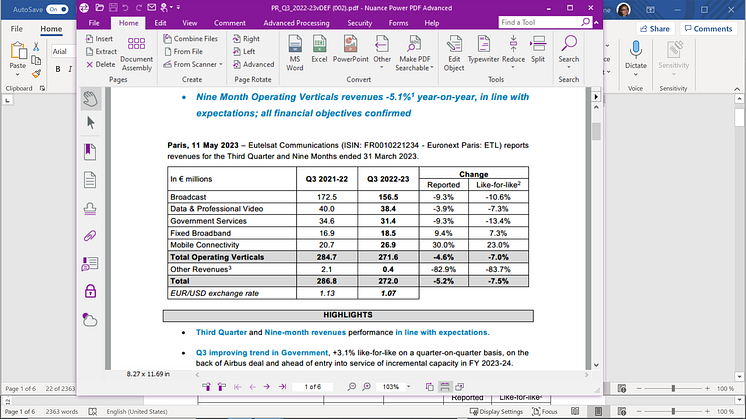746x419 pixels.
Task: Open the Stamps panel
Action: tap(90, 209)
